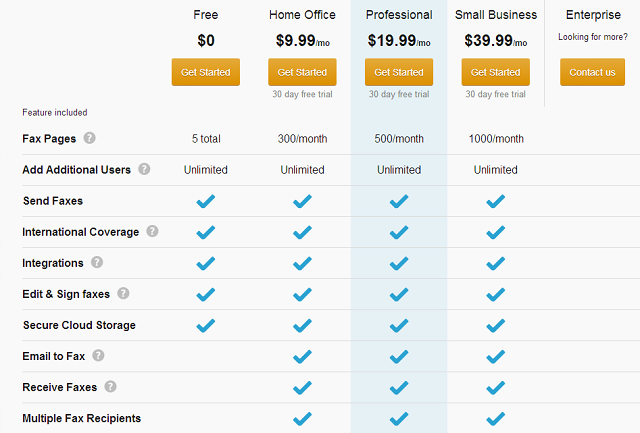Click the Professional plan Secure Cloud Storage checkmark
The image size is (640, 433).
point(399,326)
